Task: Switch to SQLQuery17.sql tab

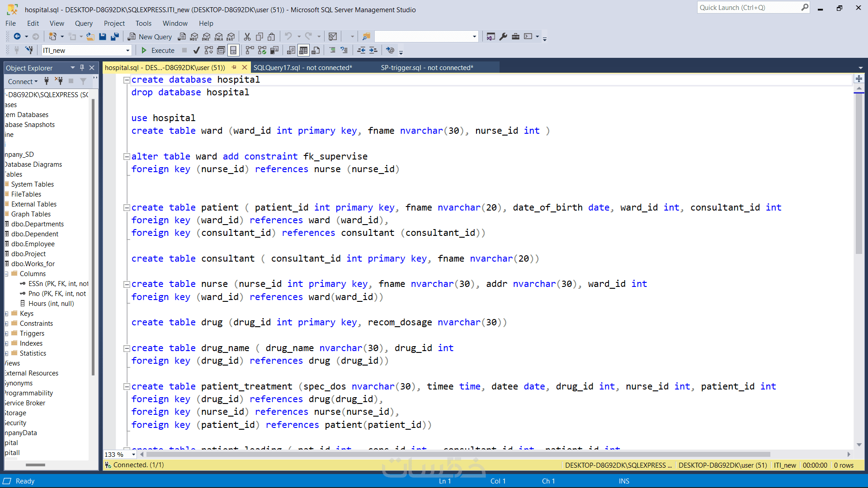Action: click(x=302, y=68)
